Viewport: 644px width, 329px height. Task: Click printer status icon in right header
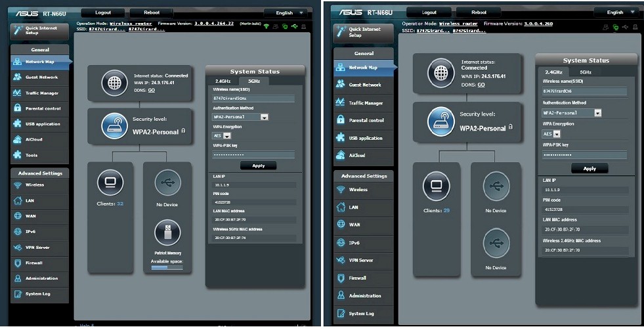(634, 27)
